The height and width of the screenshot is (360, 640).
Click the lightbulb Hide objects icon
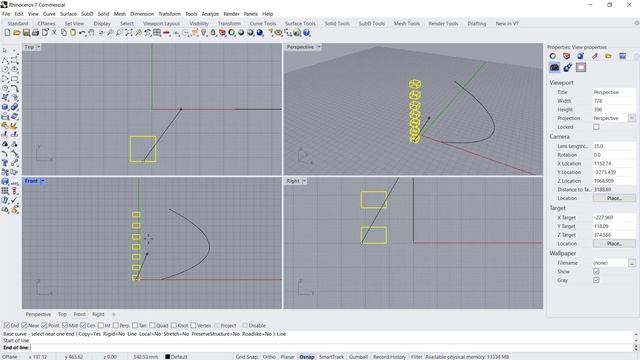(x=204, y=33)
